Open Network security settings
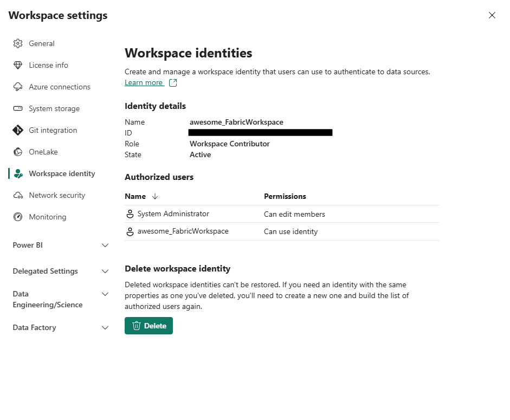The image size is (510, 420). pos(57,195)
